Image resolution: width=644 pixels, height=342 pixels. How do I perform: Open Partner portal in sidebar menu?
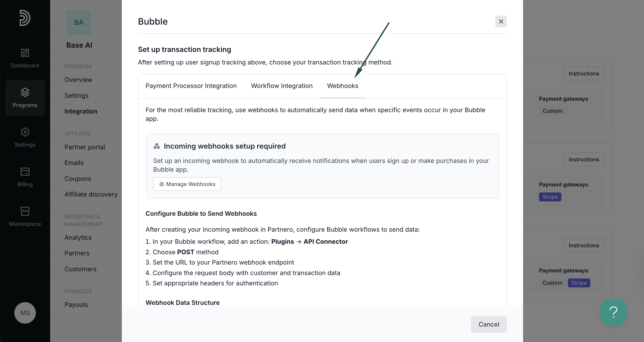[85, 147]
